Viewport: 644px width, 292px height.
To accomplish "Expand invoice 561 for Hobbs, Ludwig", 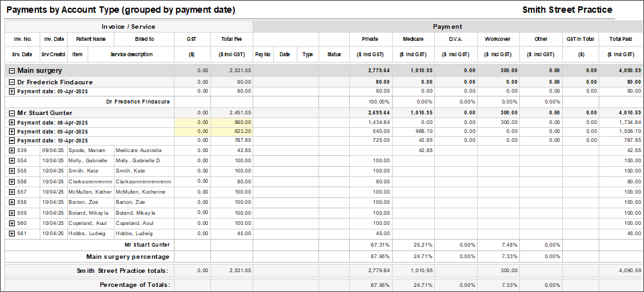I will (12, 233).
